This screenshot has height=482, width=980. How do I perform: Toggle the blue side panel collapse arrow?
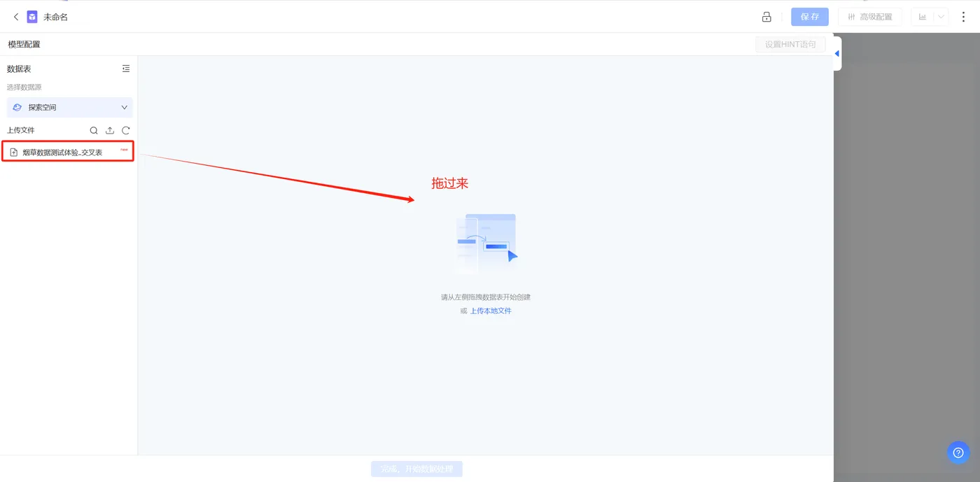click(x=837, y=54)
